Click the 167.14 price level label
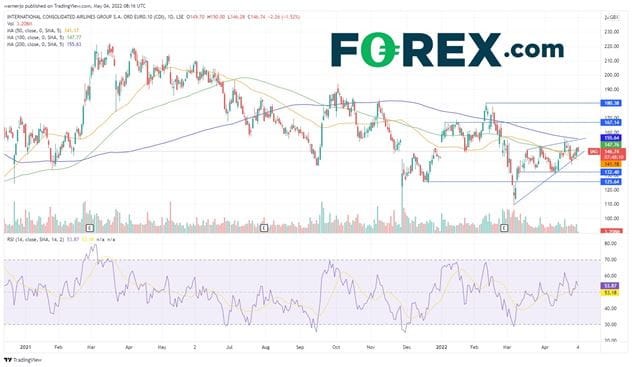The height and width of the screenshot is (367, 632). click(610, 122)
